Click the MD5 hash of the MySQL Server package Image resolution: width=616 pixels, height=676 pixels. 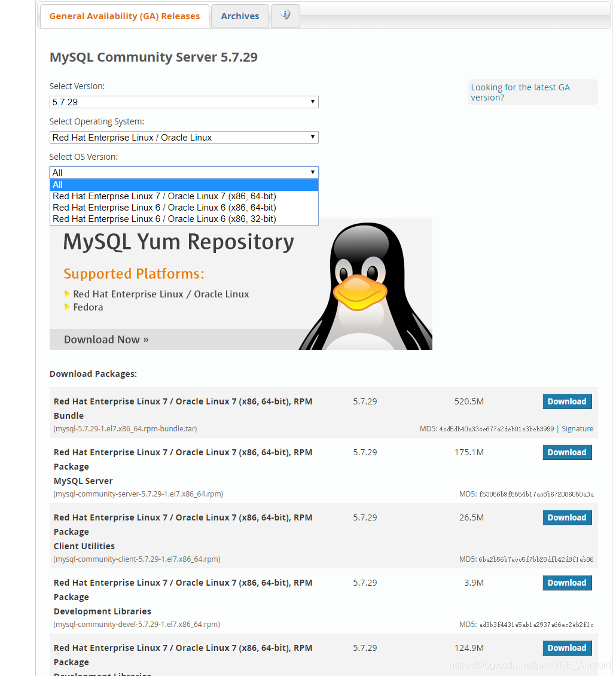(536, 494)
